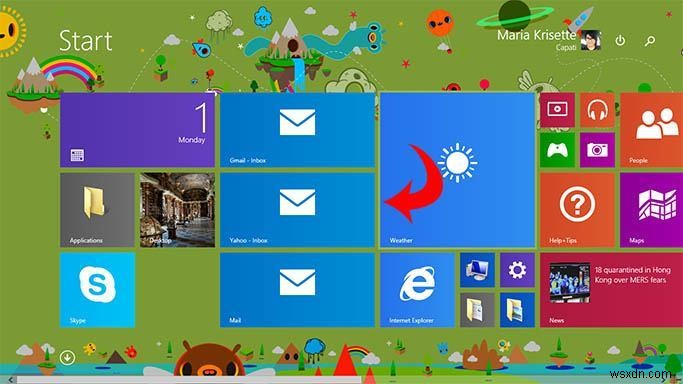Click the Power options button
Image resolution: width=683 pixels, height=384 pixels.
tap(620, 40)
